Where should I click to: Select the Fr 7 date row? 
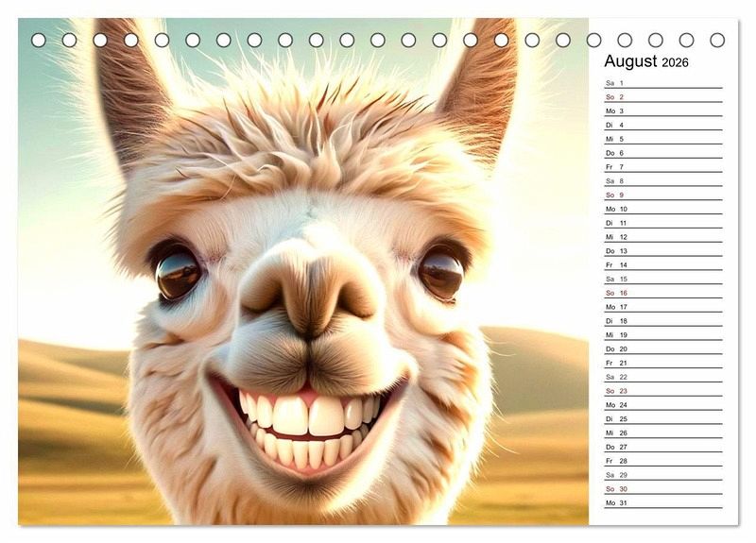(x=662, y=167)
